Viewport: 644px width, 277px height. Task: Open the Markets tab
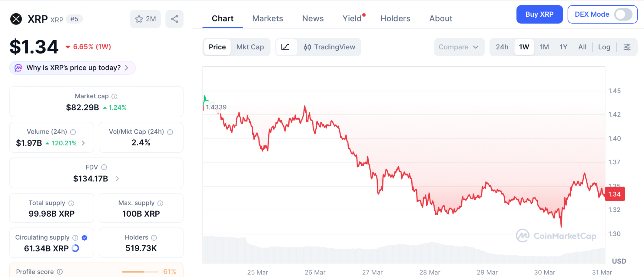pyautogui.click(x=268, y=19)
